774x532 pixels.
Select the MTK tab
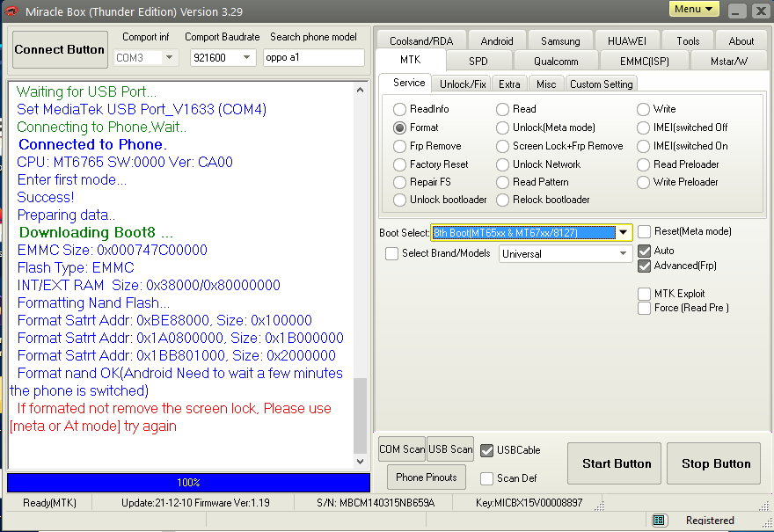tap(410, 60)
